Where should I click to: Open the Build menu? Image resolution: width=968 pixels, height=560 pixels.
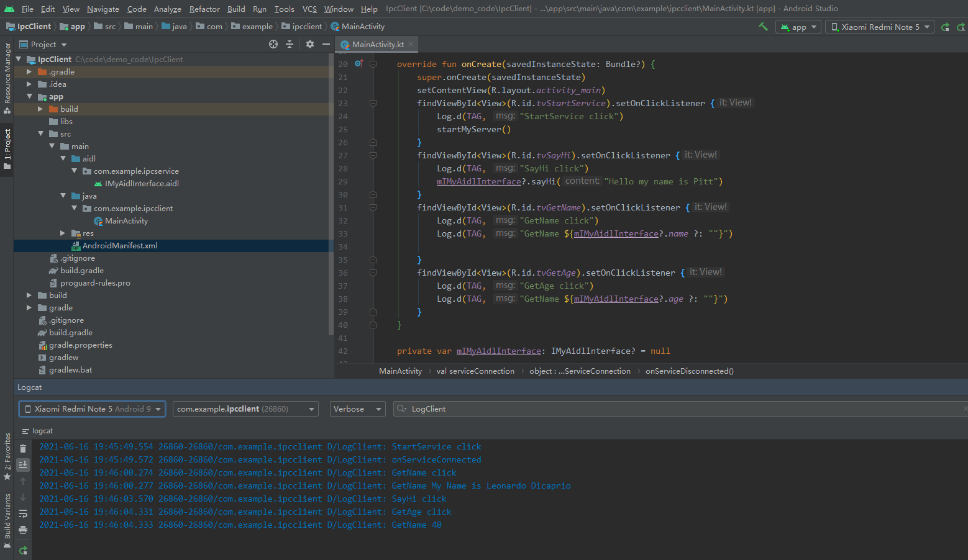pyautogui.click(x=236, y=9)
